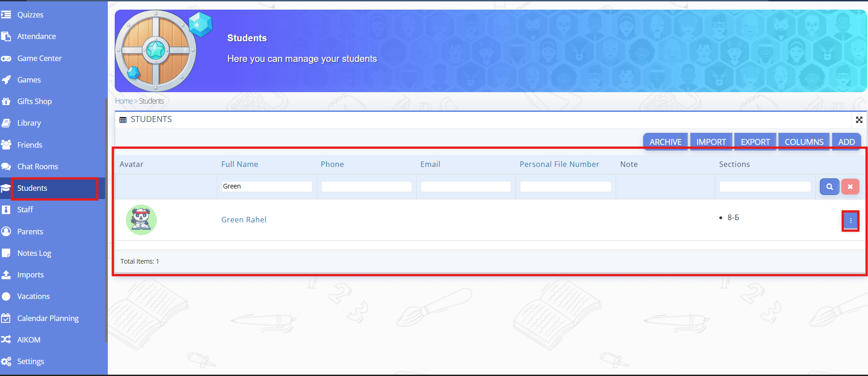
Task: Click the blue search magnifier button
Action: [x=829, y=187]
